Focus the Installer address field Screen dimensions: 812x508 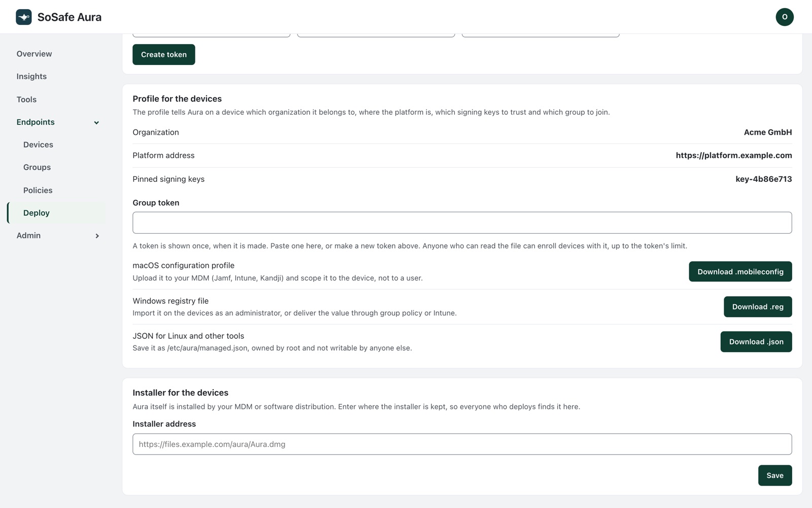[462, 444]
